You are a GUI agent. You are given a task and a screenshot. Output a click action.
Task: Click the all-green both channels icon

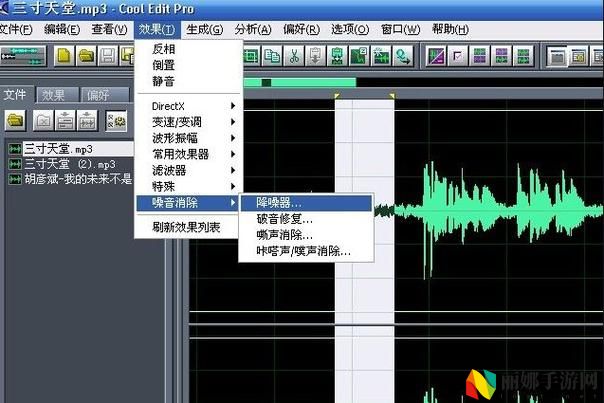click(523, 56)
